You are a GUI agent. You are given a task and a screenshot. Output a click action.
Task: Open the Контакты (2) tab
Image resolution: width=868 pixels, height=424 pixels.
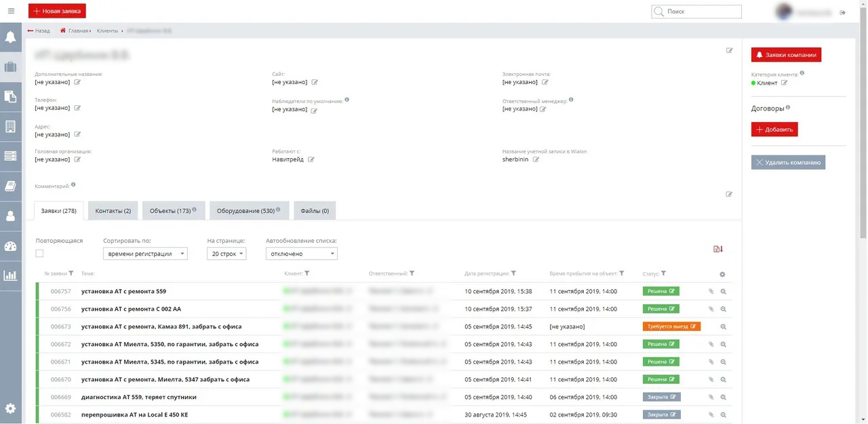112,210
